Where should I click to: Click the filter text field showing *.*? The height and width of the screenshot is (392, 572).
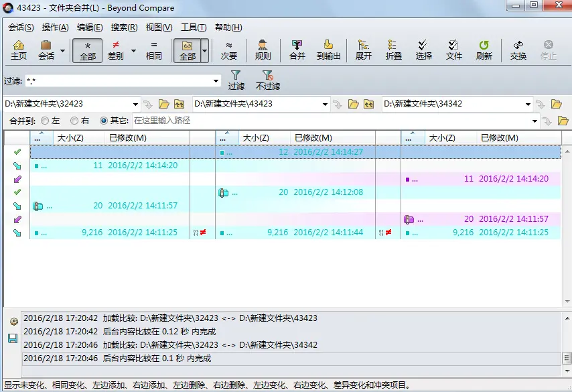[x=119, y=80]
